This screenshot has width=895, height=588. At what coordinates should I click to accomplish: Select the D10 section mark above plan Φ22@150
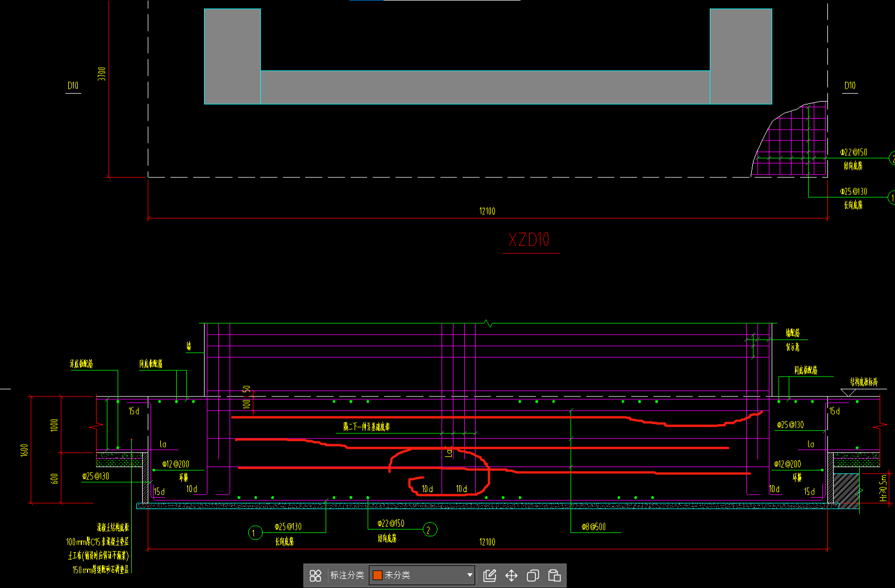[850, 86]
